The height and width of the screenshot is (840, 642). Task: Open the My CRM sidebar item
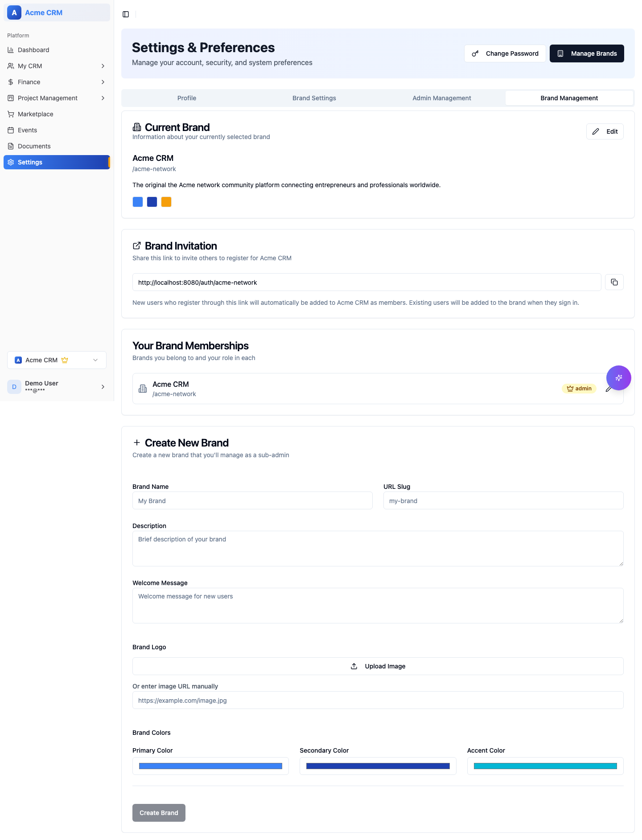point(57,66)
